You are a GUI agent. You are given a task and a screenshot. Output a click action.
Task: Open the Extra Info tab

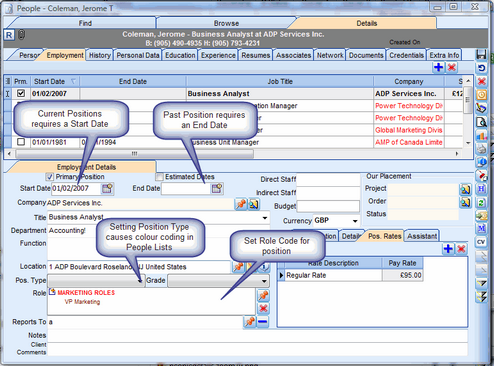point(444,55)
